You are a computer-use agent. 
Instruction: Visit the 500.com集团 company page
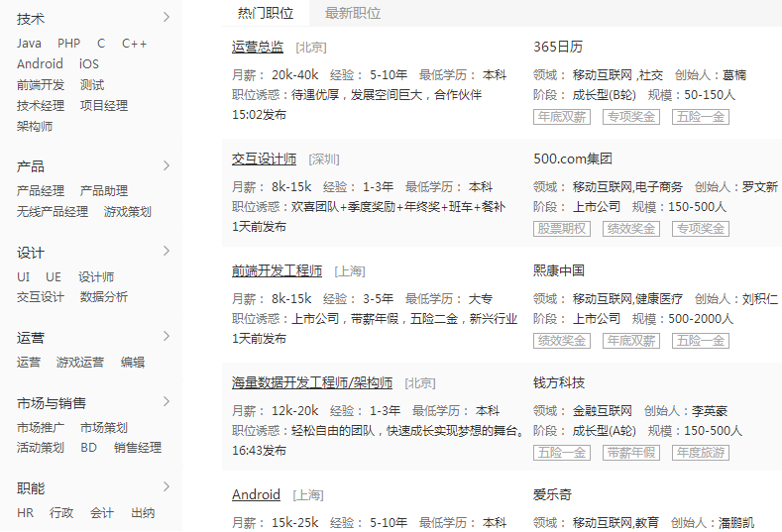coord(573,160)
